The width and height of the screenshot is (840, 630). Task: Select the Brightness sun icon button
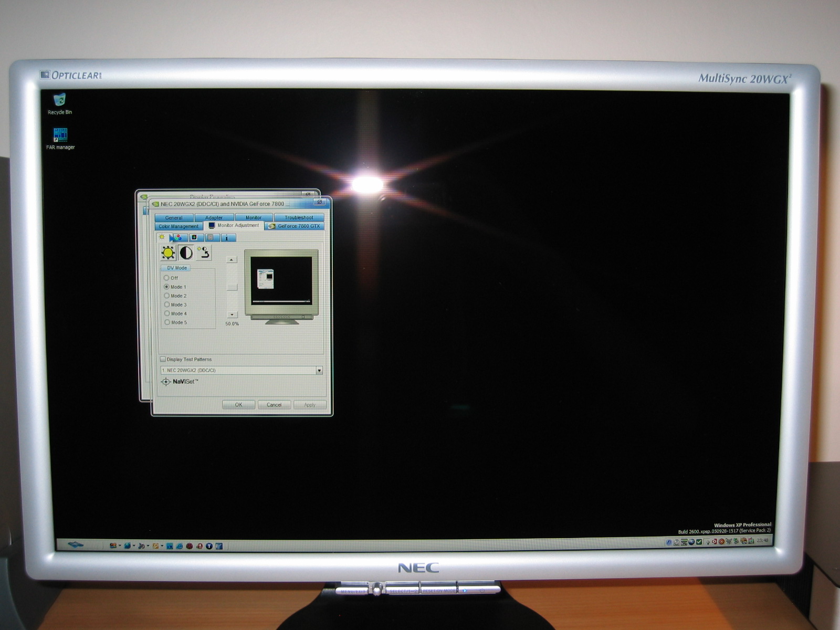coord(168,253)
